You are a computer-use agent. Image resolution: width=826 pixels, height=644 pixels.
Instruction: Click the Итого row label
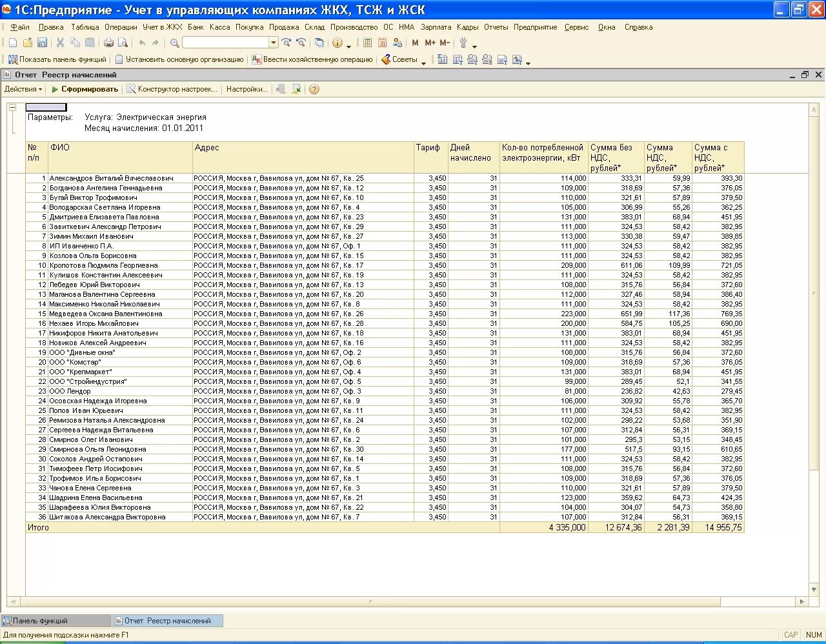coord(38,527)
